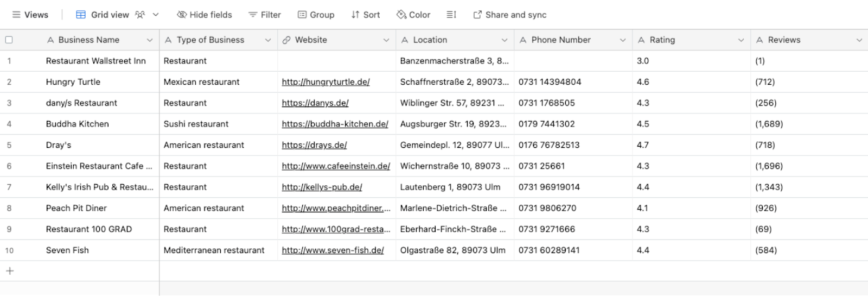Open the 100grad restaurant website link
868x296 pixels.
coord(336,229)
